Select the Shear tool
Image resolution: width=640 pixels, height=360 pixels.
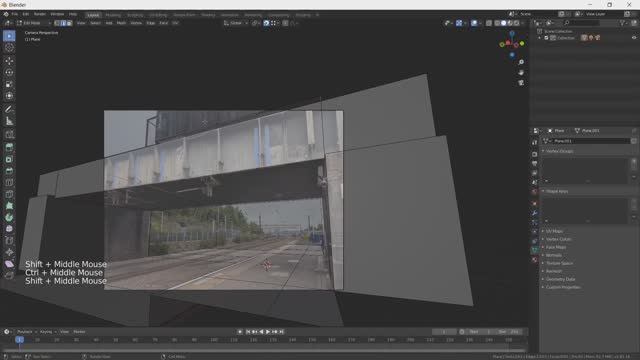9,264
